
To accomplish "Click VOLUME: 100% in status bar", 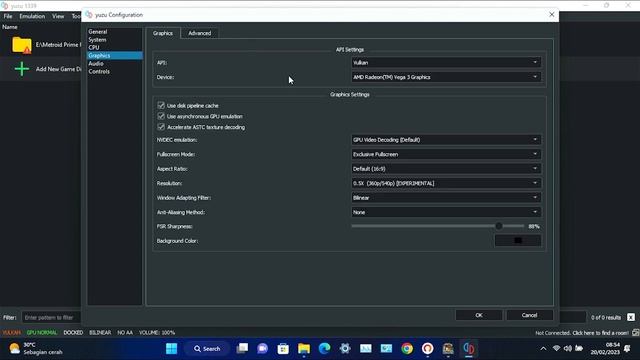I will pos(157,333).
